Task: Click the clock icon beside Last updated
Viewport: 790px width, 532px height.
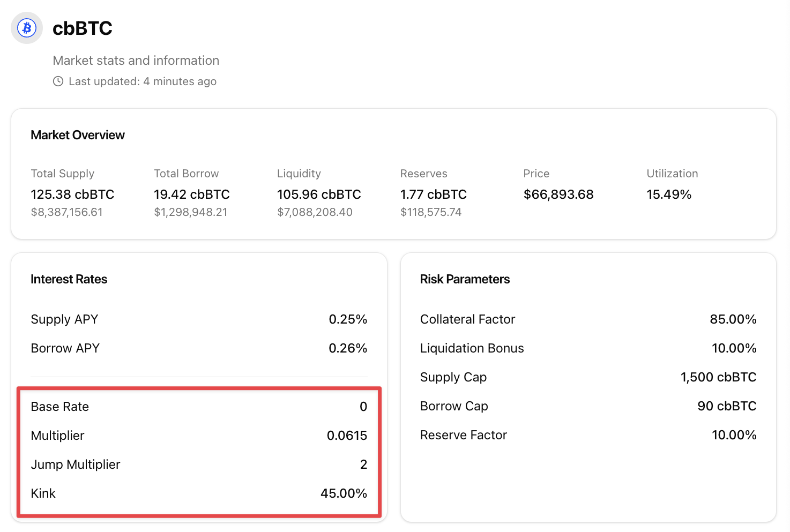Action: coord(58,81)
